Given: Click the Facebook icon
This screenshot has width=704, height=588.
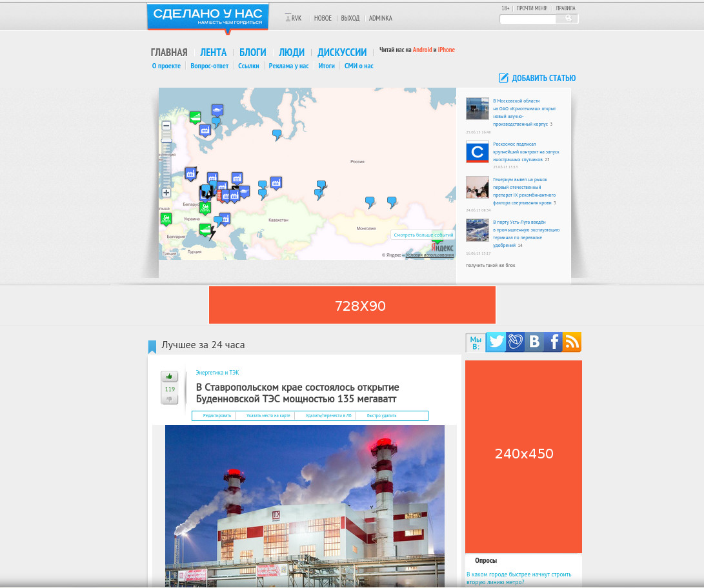Looking at the screenshot, I should [553, 342].
